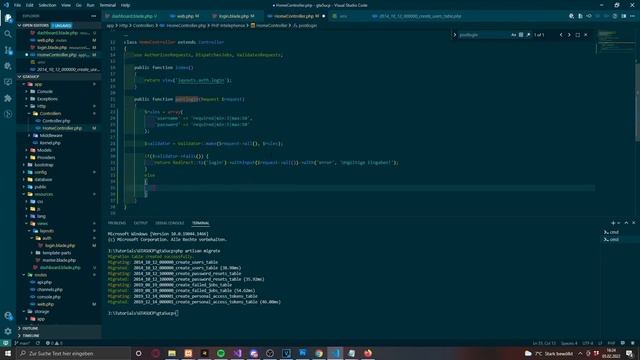The height and width of the screenshot is (360, 640).
Task: Expand the Middleware folder
Action: 51,136
